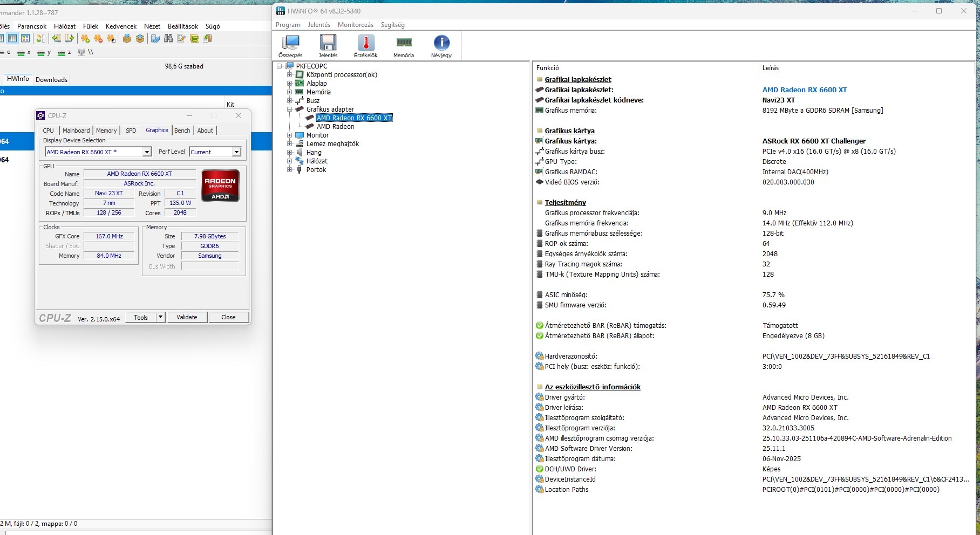
Task: Click the Videó BIOS verzió row
Action: (753, 182)
